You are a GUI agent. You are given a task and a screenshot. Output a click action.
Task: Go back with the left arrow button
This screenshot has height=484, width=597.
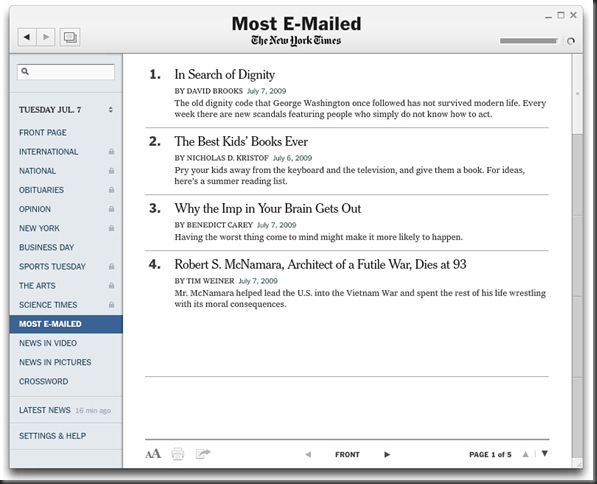27,37
